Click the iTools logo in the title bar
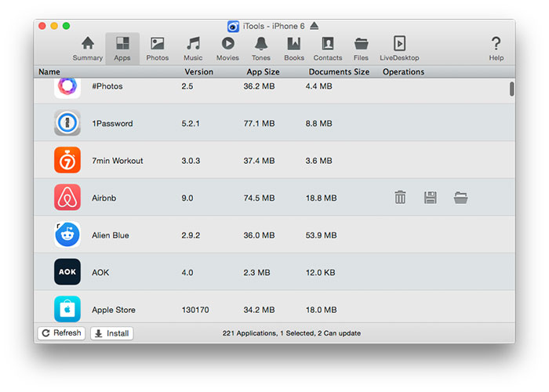This screenshot has width=549, height=392. [233, 26]
